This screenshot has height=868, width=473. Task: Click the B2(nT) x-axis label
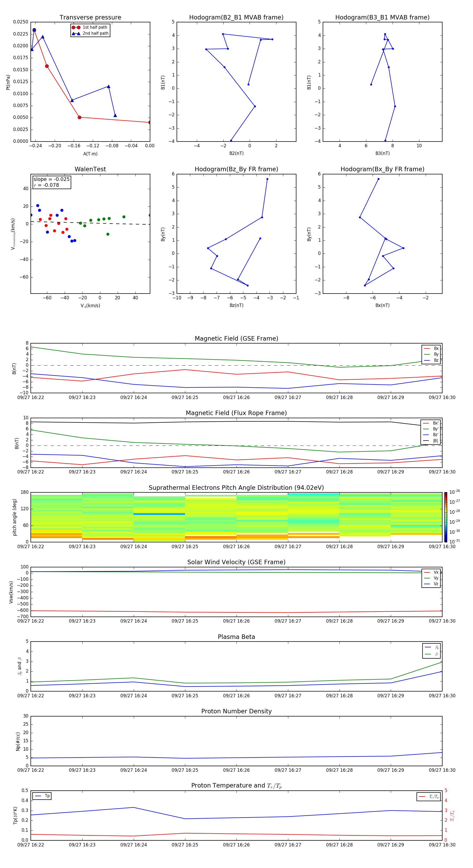[x=236, y=153]
